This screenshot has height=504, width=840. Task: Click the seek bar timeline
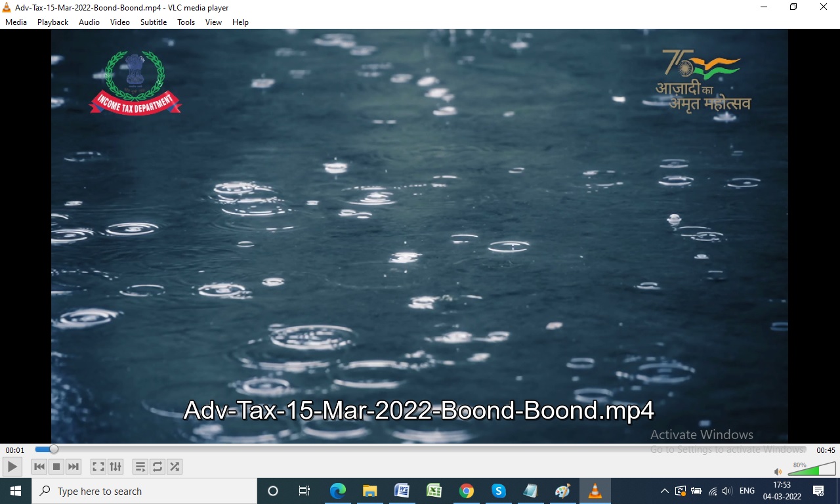pos(420,450)
